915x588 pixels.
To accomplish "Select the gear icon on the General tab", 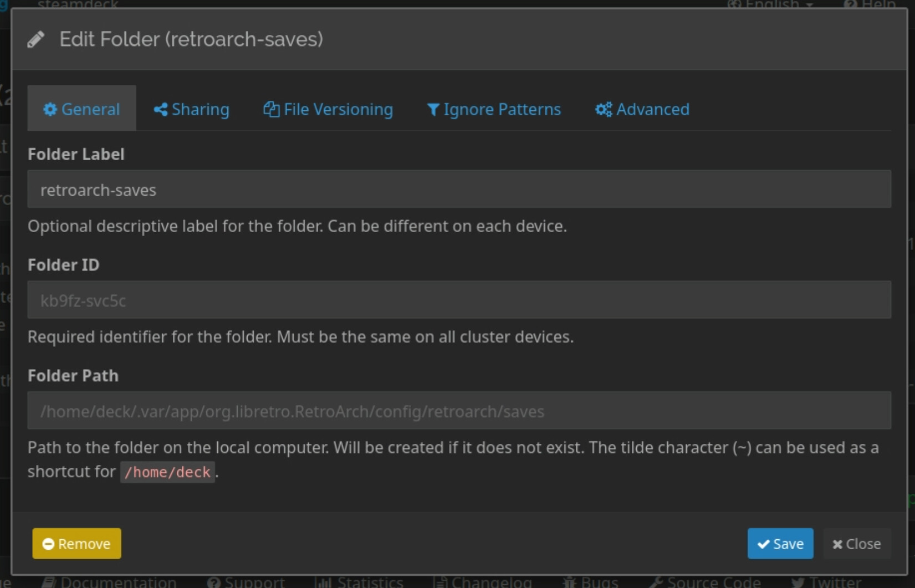I will click(x=50, y=109).
